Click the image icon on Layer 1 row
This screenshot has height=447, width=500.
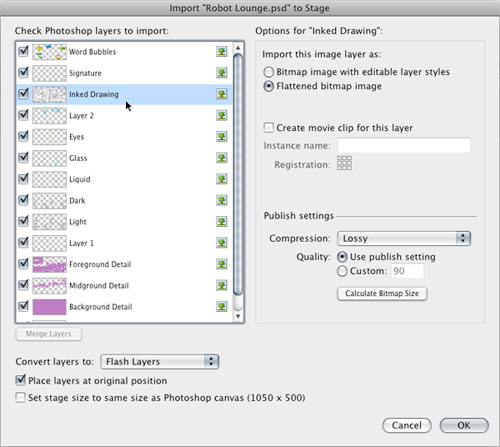coord(222,243)
